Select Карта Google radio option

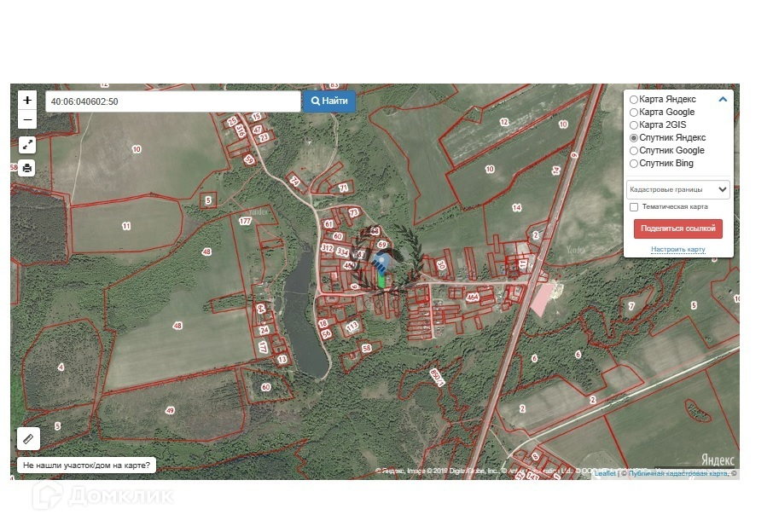point(634,113)
